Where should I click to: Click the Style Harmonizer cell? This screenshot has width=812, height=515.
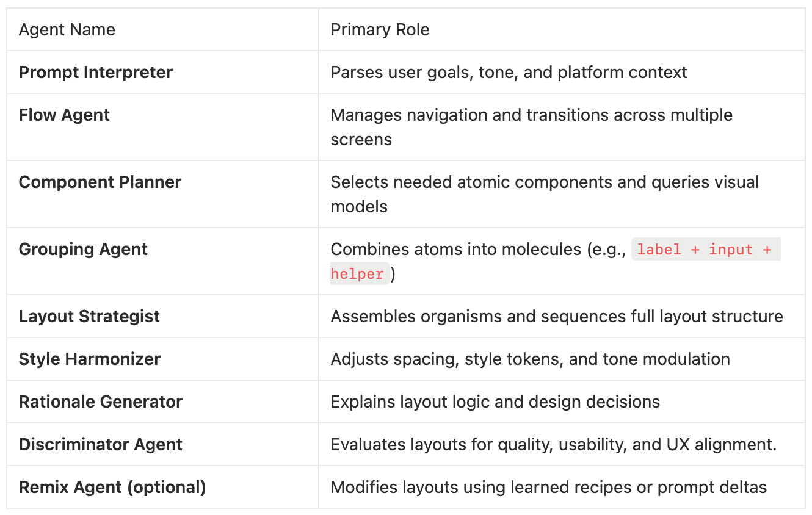point(90,359)
